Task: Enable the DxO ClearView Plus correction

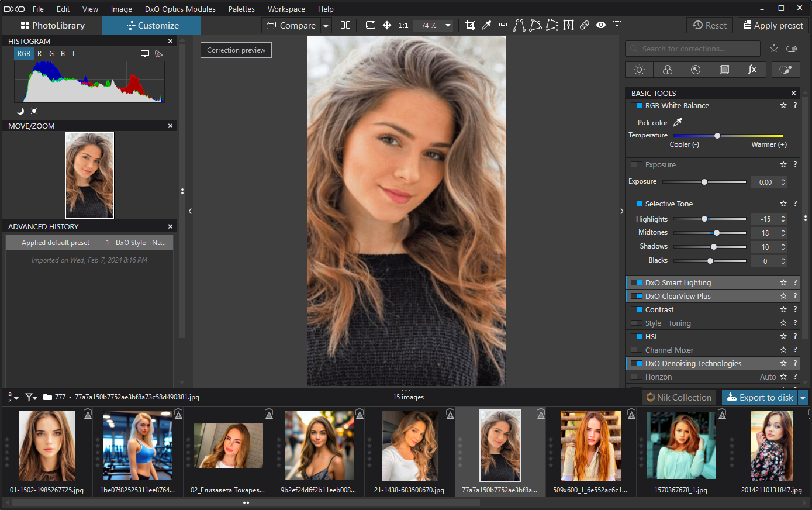Action: coord(636,296)
